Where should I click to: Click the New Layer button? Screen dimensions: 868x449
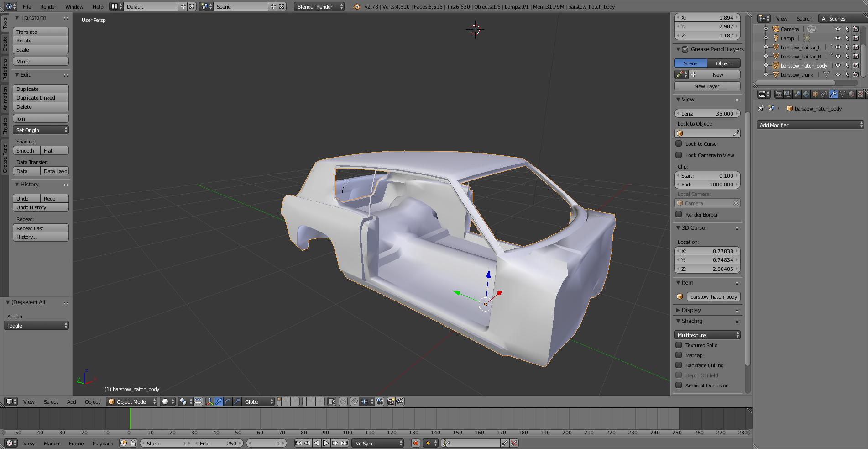point(707,86)
